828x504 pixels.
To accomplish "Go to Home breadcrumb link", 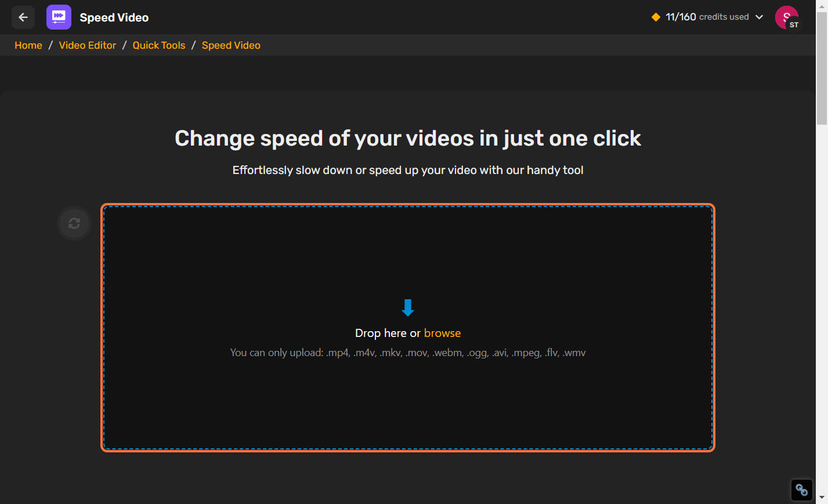I will pos(28,45).
